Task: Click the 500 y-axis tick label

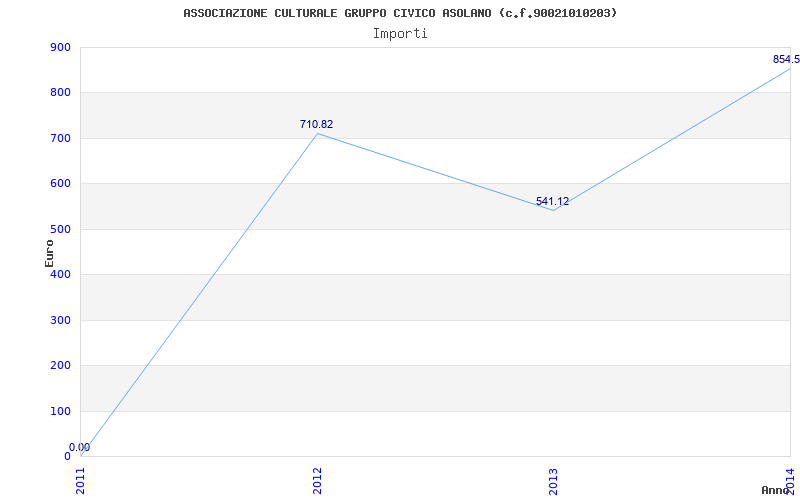Action: (x=60, y=230)
